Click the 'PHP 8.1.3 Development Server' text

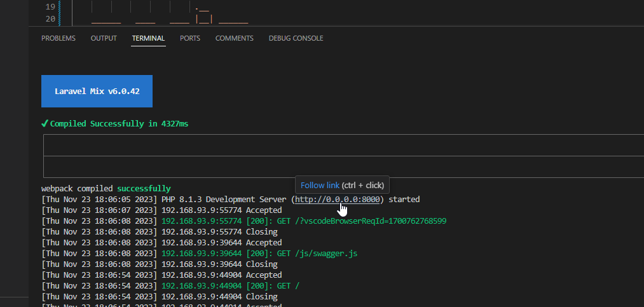(224, 200)
